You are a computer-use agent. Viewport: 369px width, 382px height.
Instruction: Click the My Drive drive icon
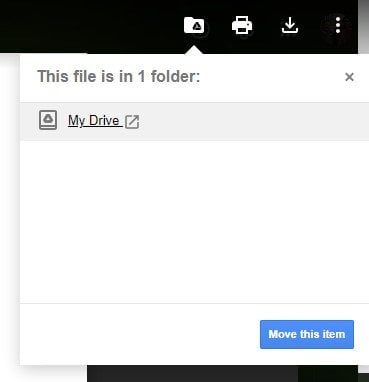(48, 120)
